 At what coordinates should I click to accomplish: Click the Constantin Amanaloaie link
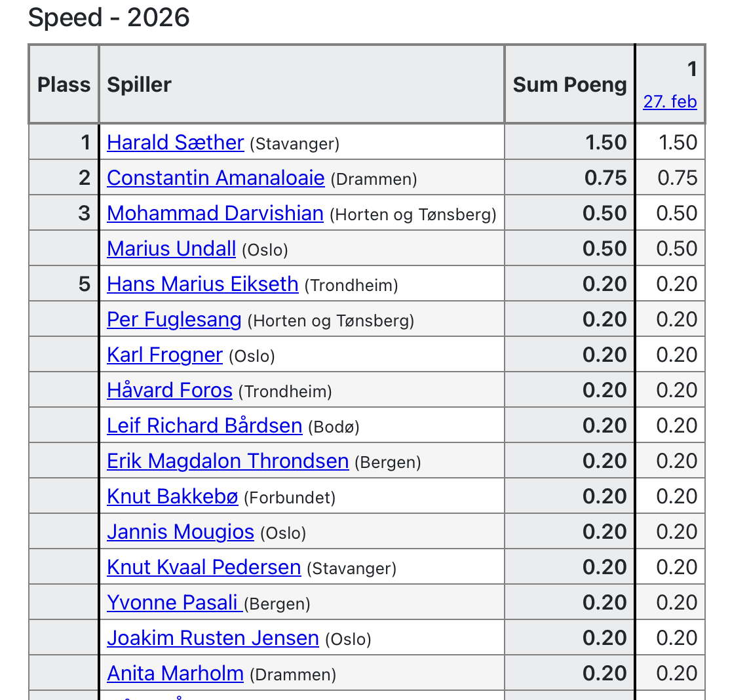pyautogui.click(x=216, y=178)
